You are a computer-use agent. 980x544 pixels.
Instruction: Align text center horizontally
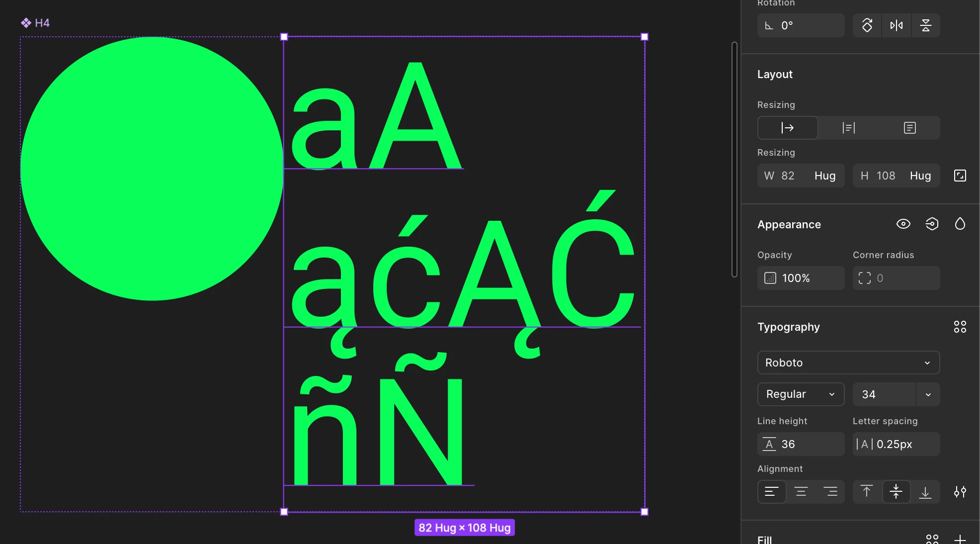tap(801, 492)
